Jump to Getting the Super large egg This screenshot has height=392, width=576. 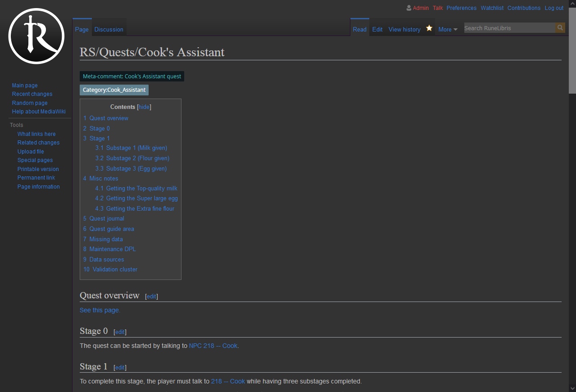pos(141,198)
